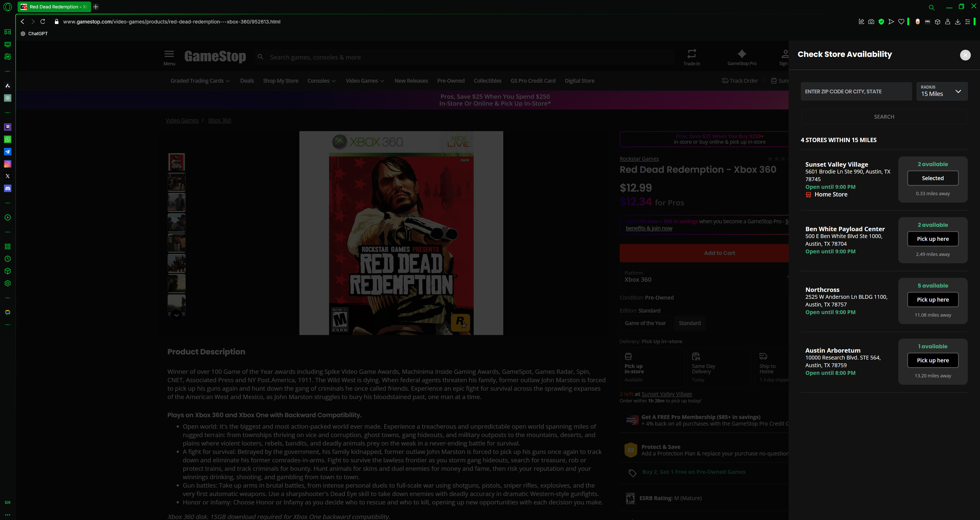Select the Red Dead Redemption browser tab
980x520 pixels.
pos(54,7)
